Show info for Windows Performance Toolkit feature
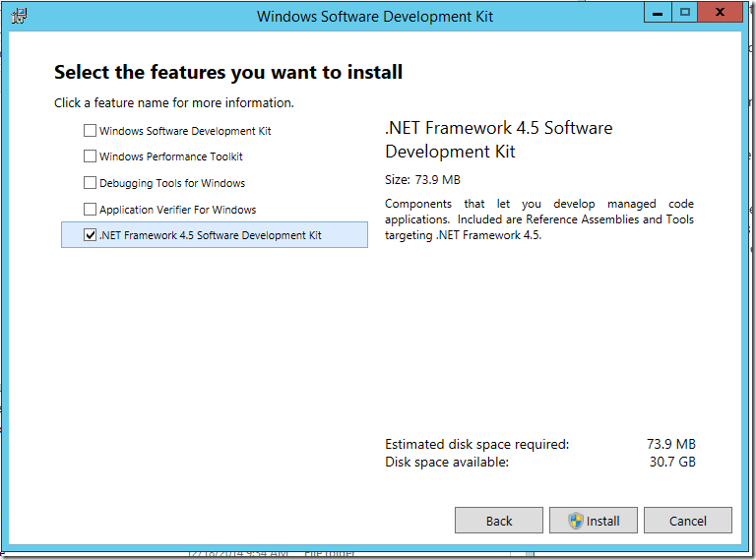 (170, 156)
